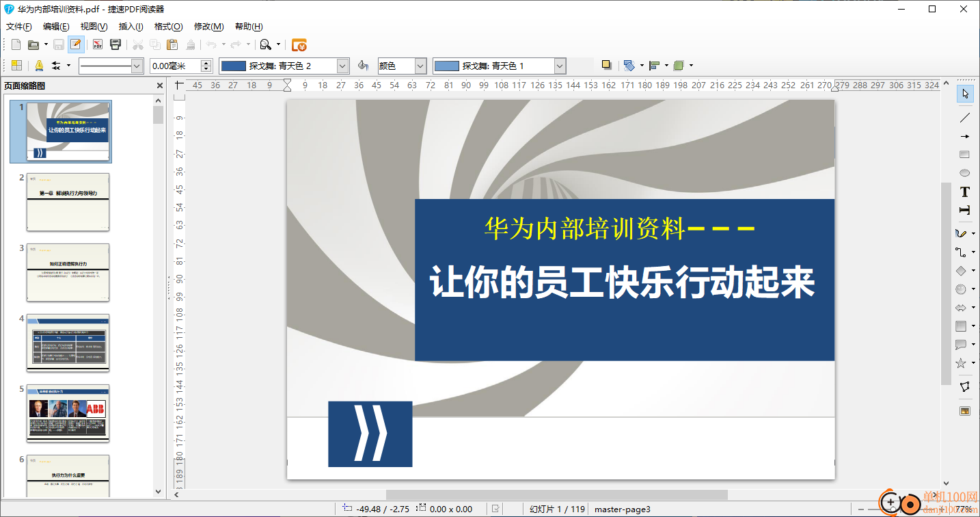Click the arrow style icon
Viewport: 980px width, 517px height.
pyautogui.click(x=56, y=66)
